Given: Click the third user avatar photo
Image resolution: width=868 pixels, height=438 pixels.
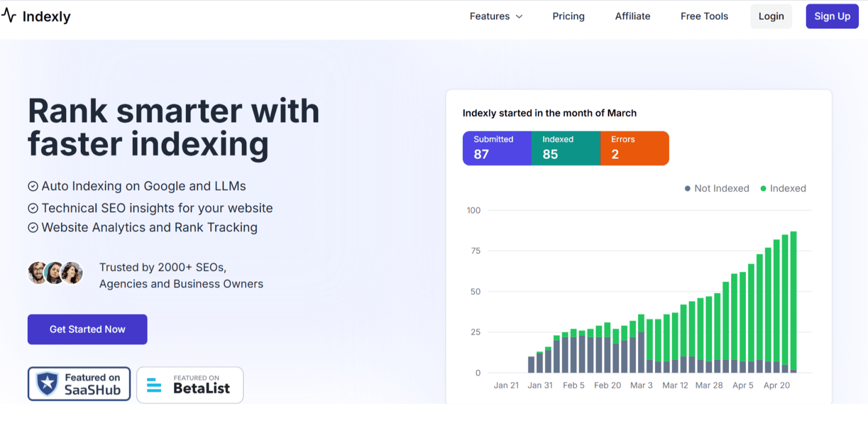Looking at the screenshot, I should [72, 273].
